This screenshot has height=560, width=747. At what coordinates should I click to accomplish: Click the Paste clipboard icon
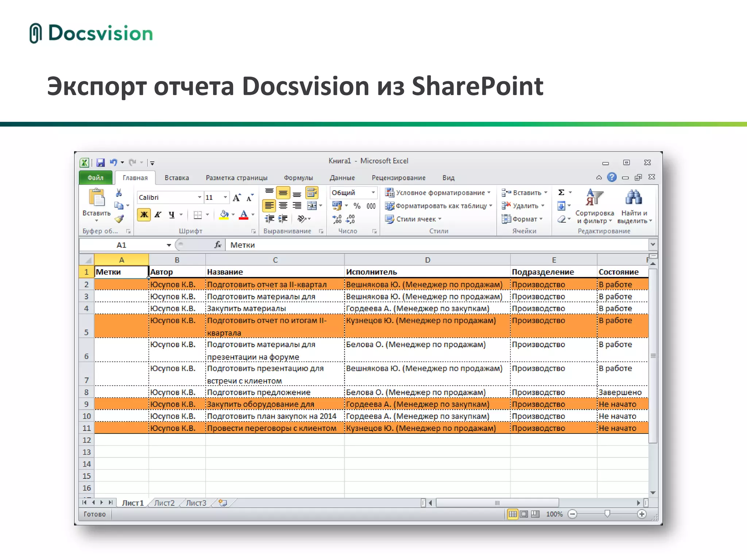[97, 198]
